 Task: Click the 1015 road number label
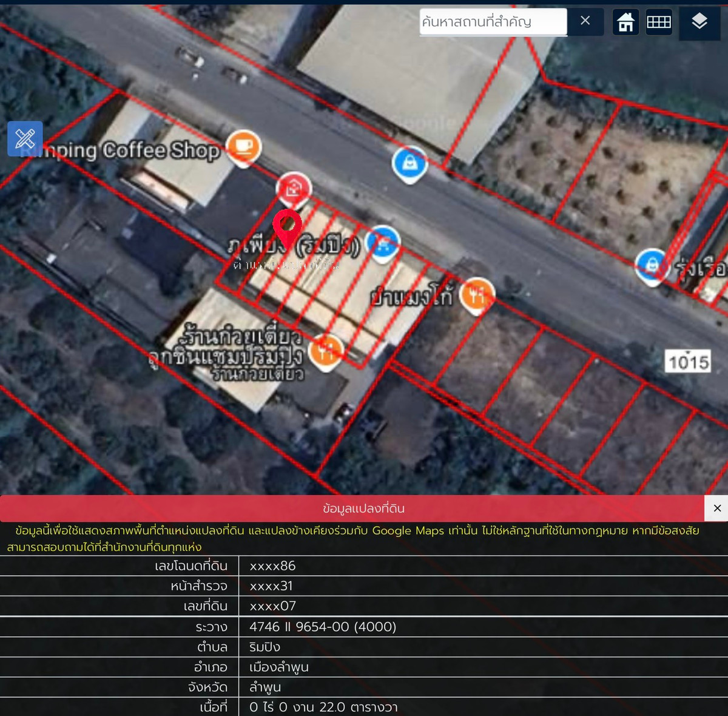688,362
